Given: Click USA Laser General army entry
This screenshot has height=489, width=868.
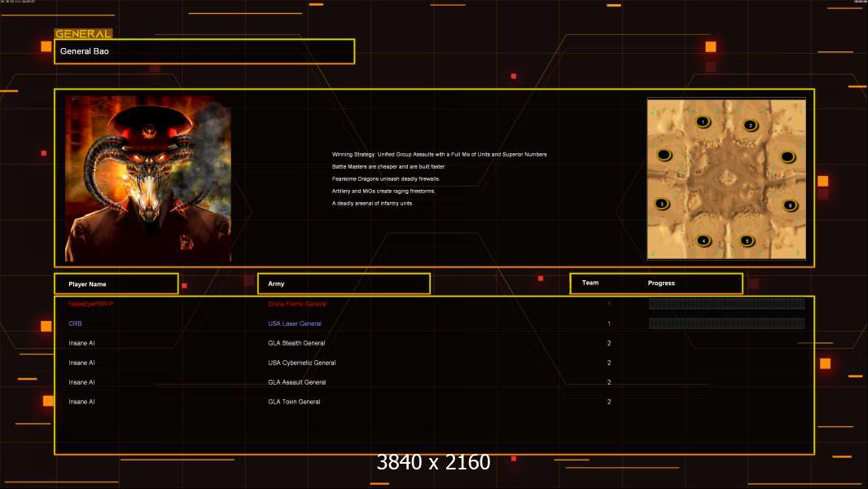Looking at the screenshot, I should coord(295,324).
